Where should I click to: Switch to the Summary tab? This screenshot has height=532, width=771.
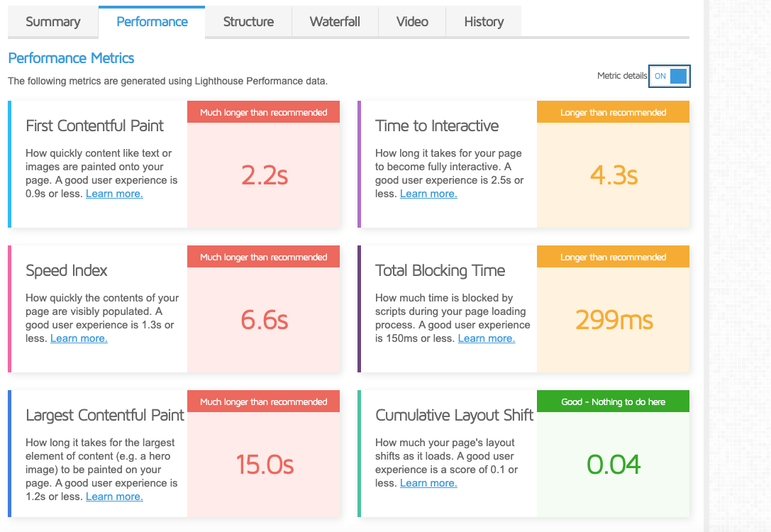point(52,21)
